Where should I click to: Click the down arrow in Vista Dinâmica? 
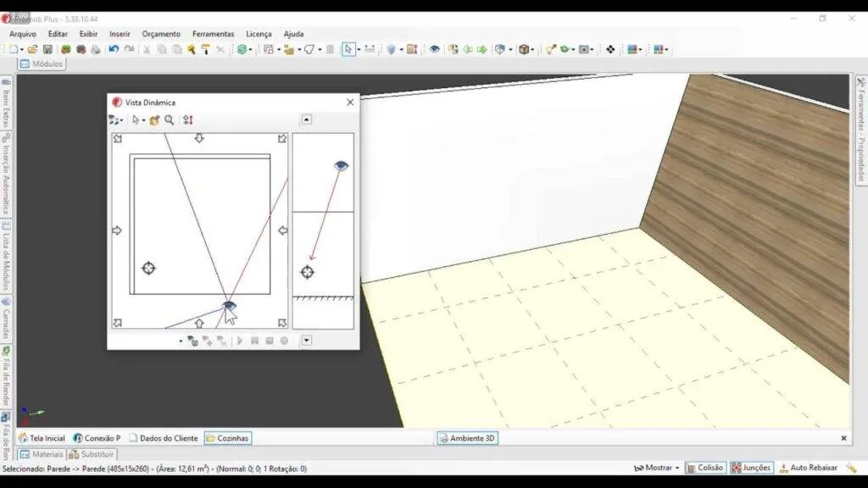coord(307,341)
